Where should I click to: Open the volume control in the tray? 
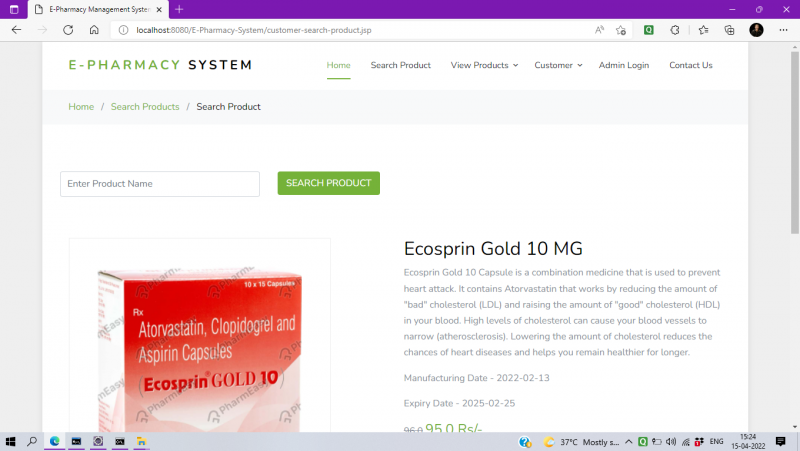pos(671,442)
